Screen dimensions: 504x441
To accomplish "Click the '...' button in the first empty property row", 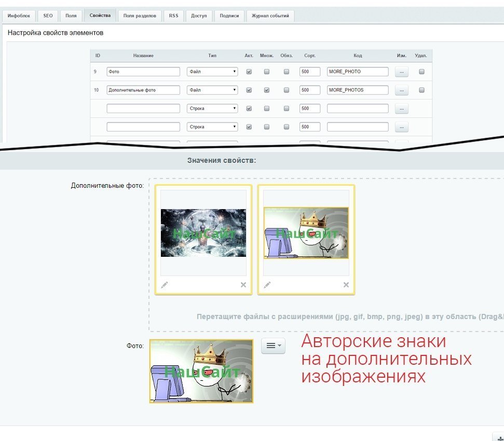I will coord(402,109).
